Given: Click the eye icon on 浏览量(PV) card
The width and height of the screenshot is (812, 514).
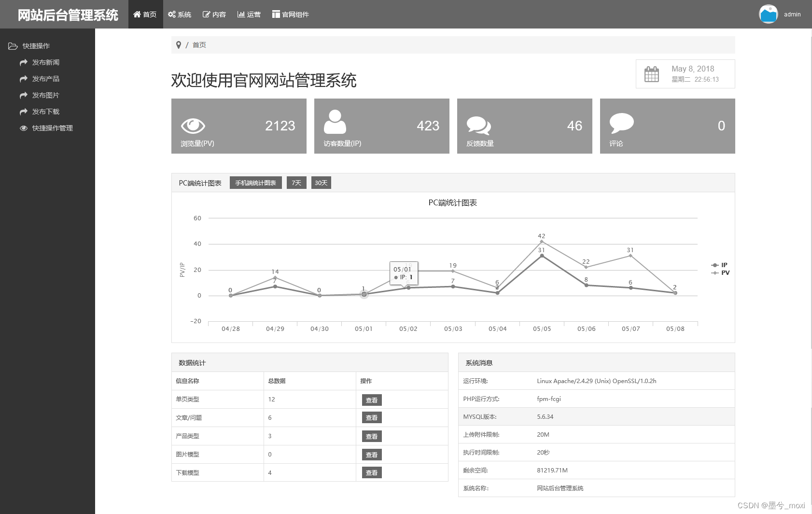Looking at the screenshot, I should point(193,126).
